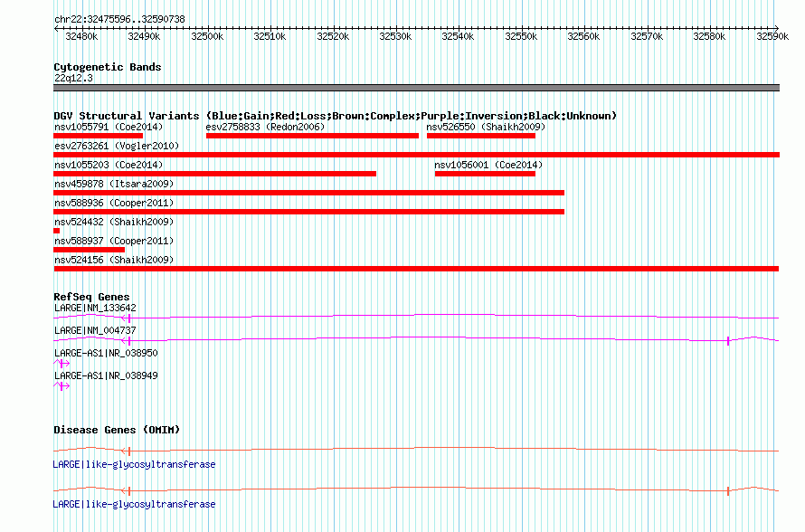Click the NR_038949 transcript arrow glyph
This screenshot has height=532, width=805.
(62, 386)
